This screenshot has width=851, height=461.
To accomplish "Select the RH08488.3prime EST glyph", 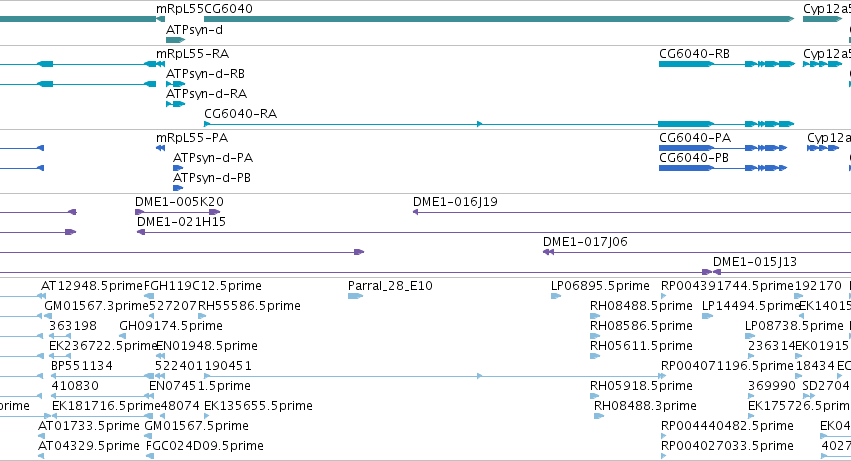I will coord(599,416).
